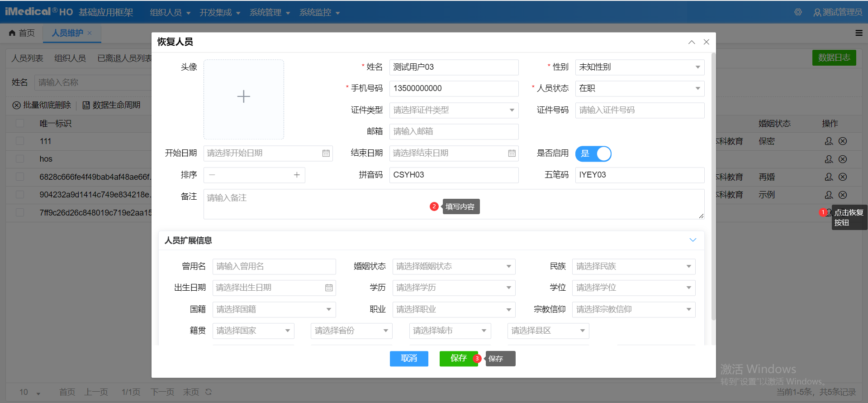Click restore icon in 再婚 row
The width and height of the screenshot is (868, 403).
click(x=829, y=177)
